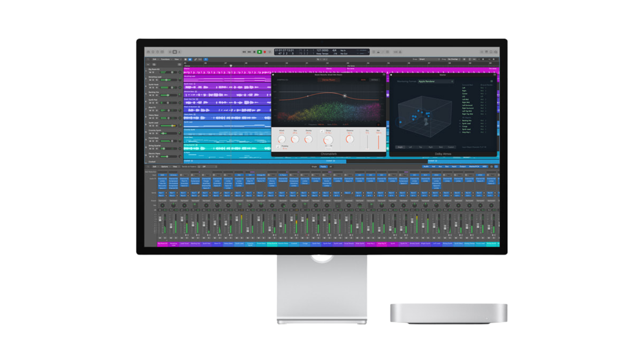This screenshot has width=644, height=363.
Task: Click the Forward transport button
Action: 249,52
